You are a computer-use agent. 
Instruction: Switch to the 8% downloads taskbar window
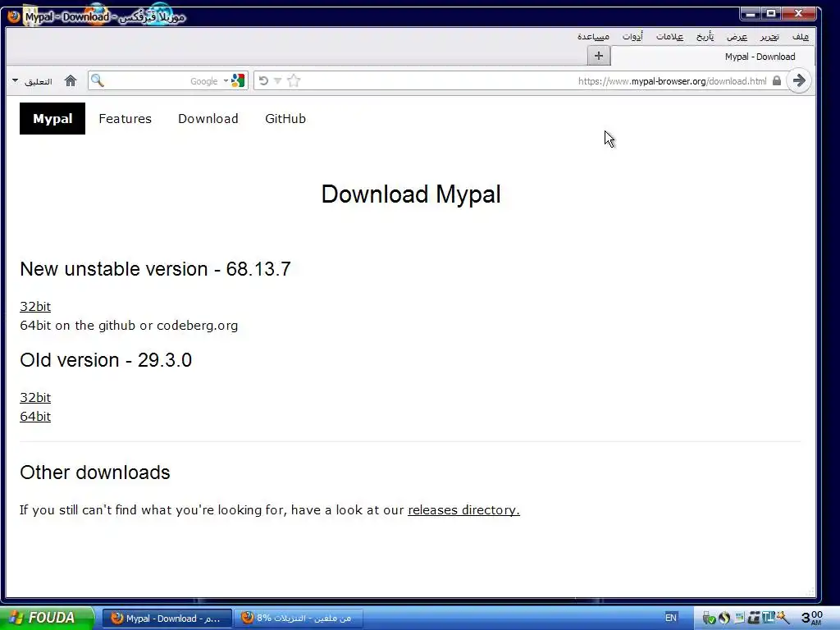298,619
